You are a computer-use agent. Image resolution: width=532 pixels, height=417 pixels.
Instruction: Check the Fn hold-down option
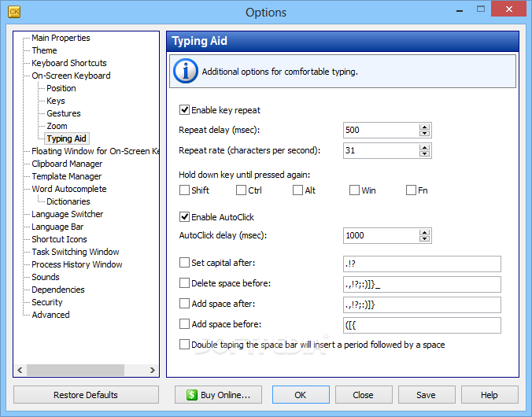(411, 190)
